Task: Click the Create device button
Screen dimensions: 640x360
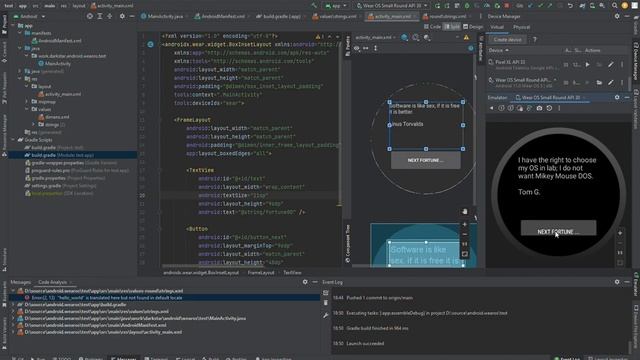Action: pyautogui.click(x=507, y=40)
